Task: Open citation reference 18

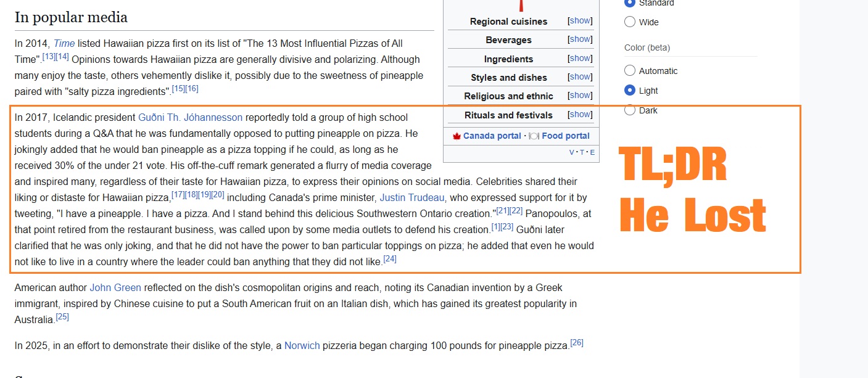Action: pyautogui.click(x=191, y=195)
